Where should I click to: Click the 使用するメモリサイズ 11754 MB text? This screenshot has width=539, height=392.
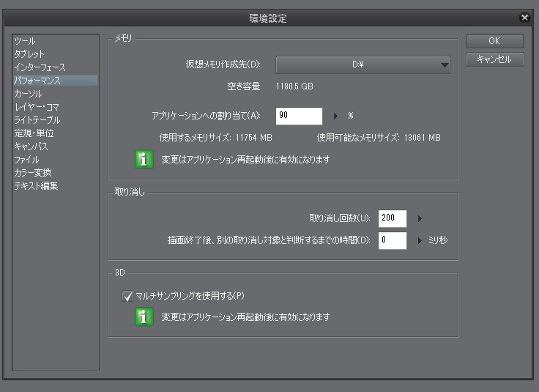215,138
